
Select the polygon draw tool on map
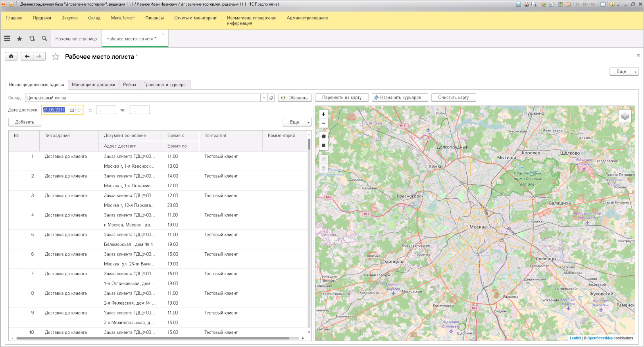pos(323,136)
